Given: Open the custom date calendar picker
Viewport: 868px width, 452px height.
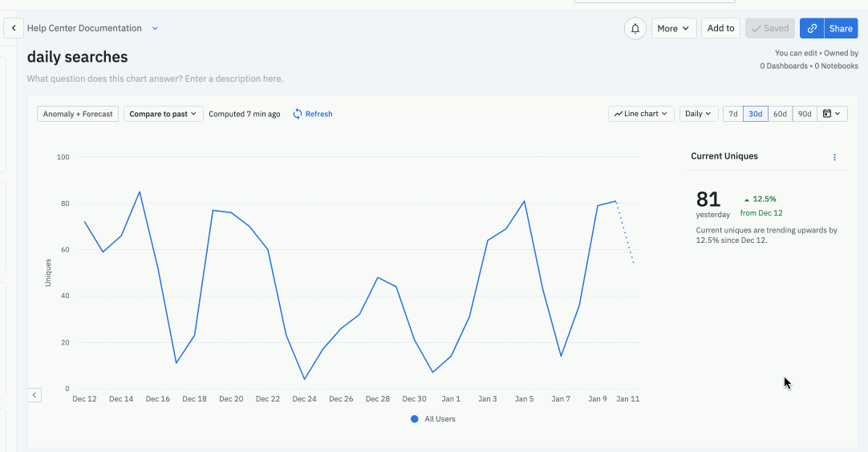Looking at the screenshot, I should coord(830,114).
